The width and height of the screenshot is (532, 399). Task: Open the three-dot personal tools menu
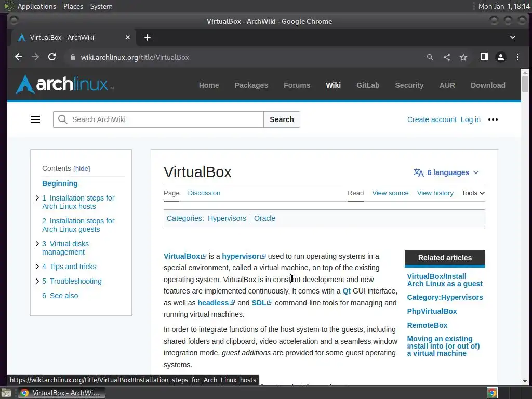click(x=493, y=119)
